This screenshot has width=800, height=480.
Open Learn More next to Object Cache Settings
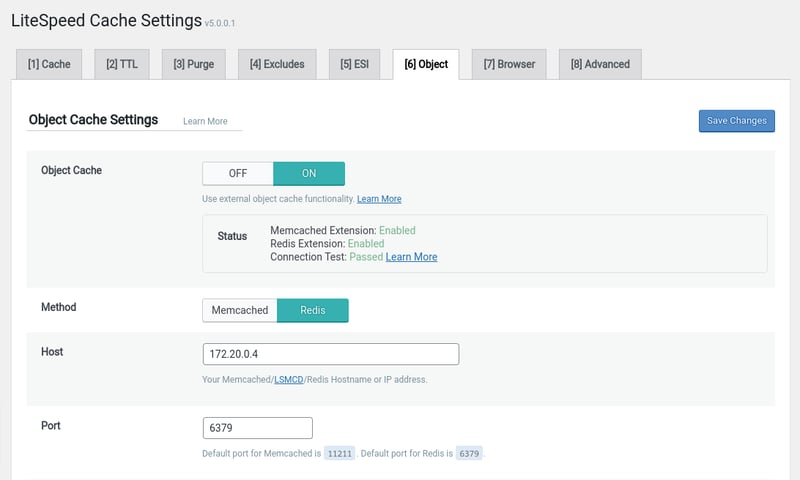click(x=205, y=122)
